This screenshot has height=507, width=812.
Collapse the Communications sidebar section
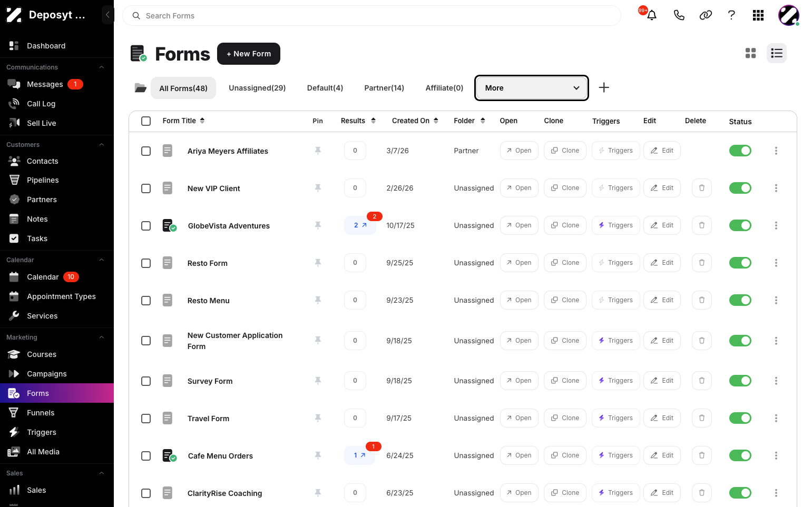click(102, 67)
